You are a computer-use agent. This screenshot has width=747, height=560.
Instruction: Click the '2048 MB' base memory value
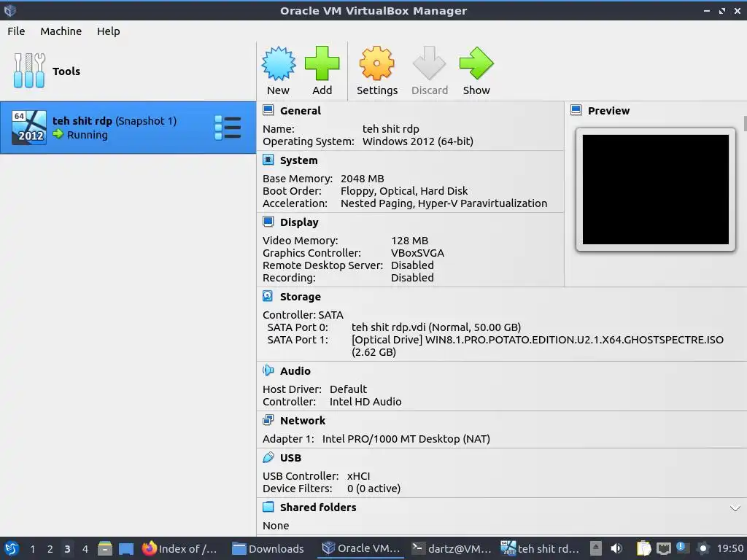point(362,179)
